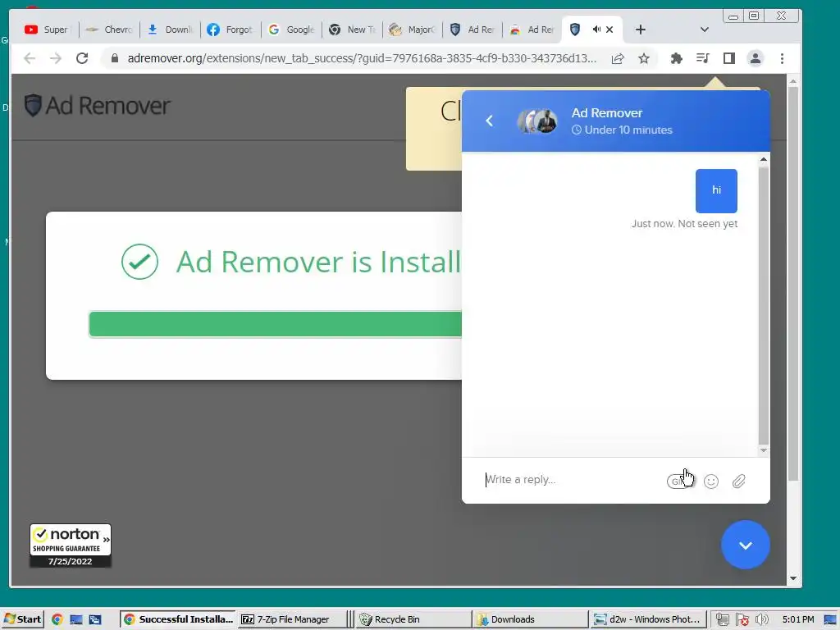Click the green checkmark circle icon
Viewport: 840px width, 630px height.
[139, 262]
